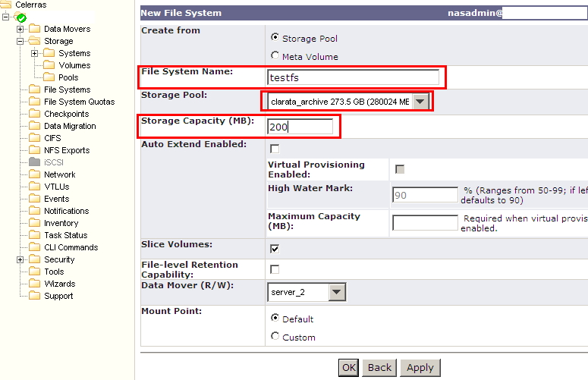Open NFS Exports in the navigation tree
The height and width of the screenshot is (380, 588).
point(66,150)
